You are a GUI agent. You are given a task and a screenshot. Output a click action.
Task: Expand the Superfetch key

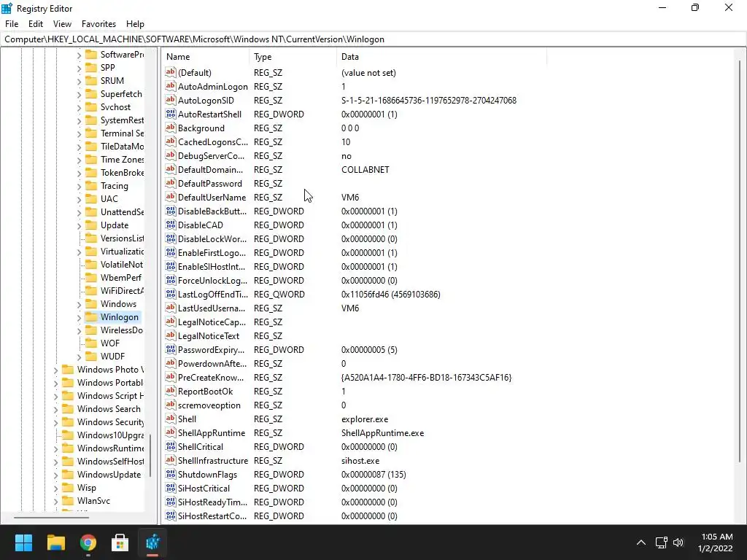pos(79,94)
